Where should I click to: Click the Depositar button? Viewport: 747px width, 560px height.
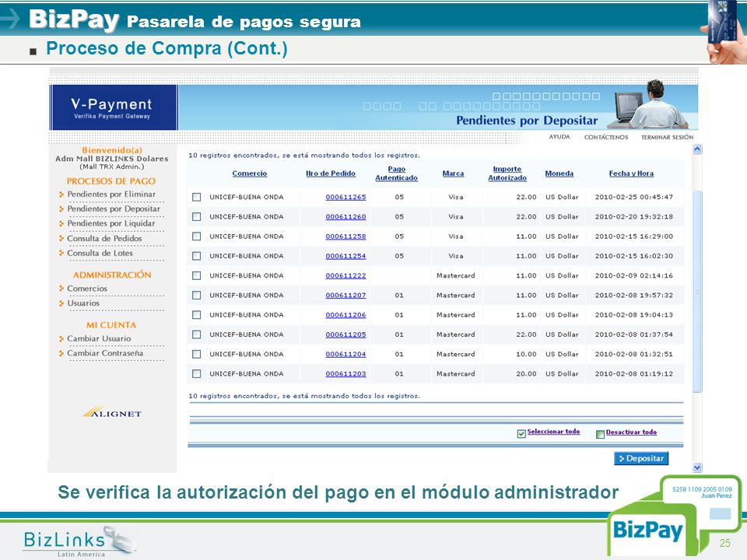[641, 459]
